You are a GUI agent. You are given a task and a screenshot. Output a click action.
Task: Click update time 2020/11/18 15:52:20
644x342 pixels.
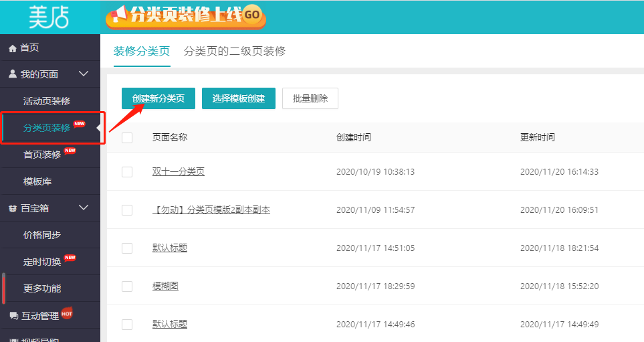559,286
